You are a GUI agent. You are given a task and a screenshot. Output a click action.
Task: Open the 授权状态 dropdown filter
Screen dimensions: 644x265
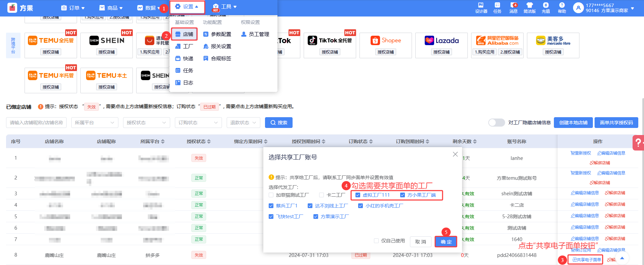(146, 123)
